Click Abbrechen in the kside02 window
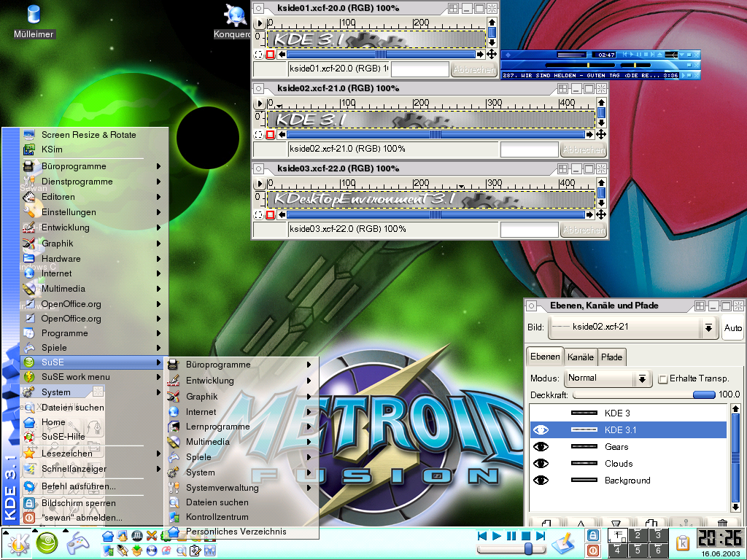The height and width of the screenshot is (560, 747). pyautogui.click(x=584, y=149)
